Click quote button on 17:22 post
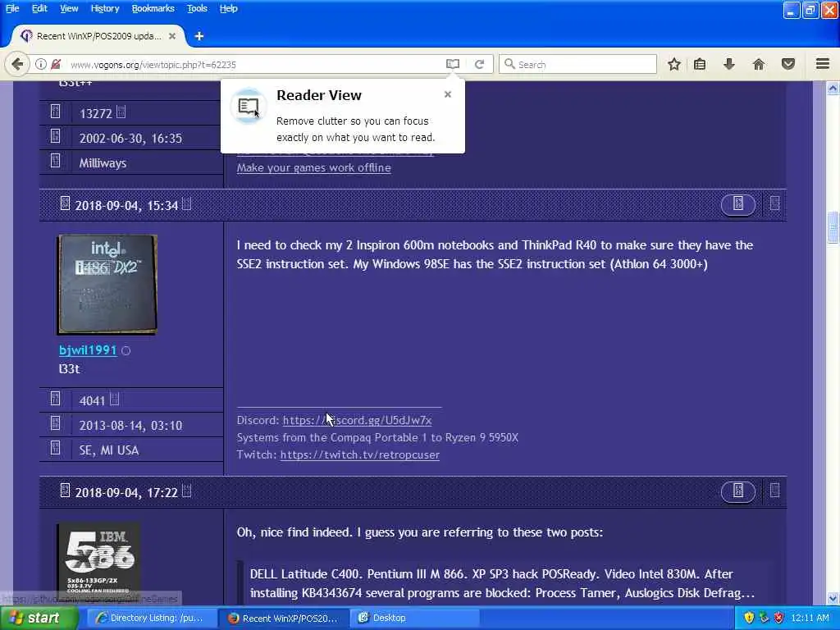Screen dimensions: 840x630 pos(738,491)
